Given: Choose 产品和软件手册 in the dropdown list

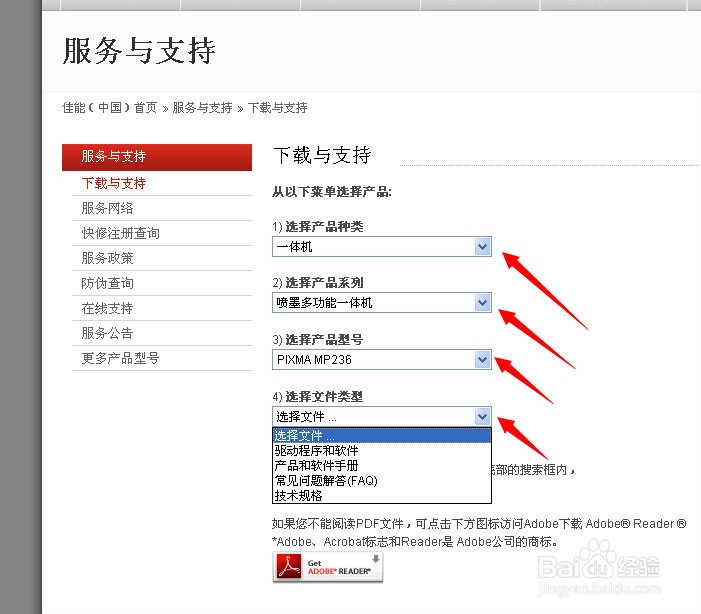Looking at the screenshot, I should pos(382,466).
